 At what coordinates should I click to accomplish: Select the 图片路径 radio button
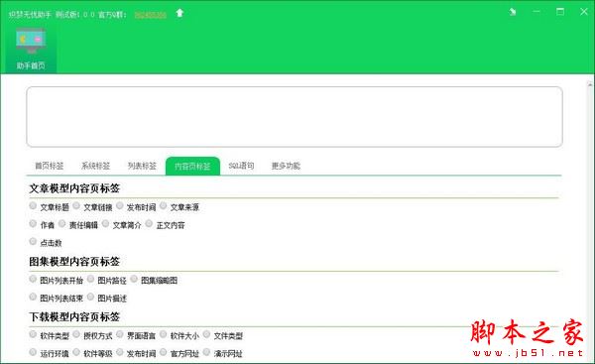[90, 279]
